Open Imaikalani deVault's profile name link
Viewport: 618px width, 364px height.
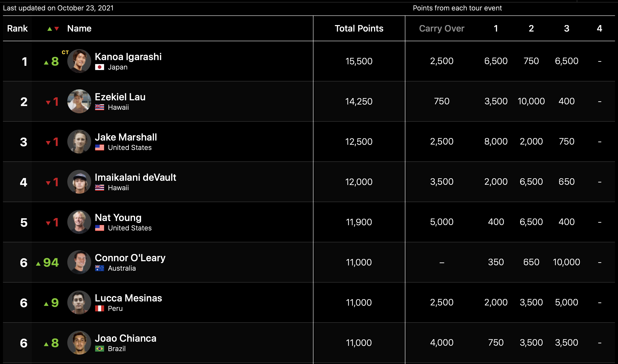[135, 177]
